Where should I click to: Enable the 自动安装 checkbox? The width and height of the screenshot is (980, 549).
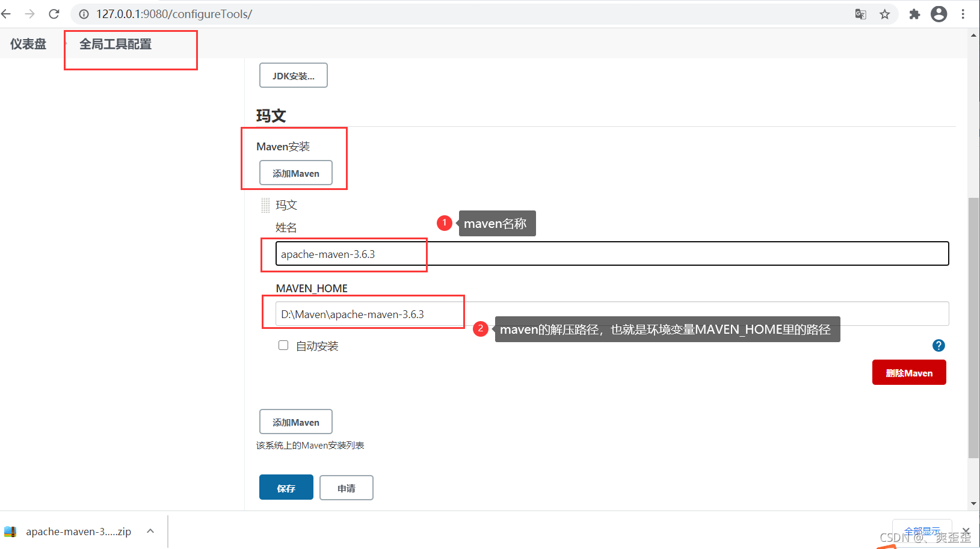coord(283,345)
